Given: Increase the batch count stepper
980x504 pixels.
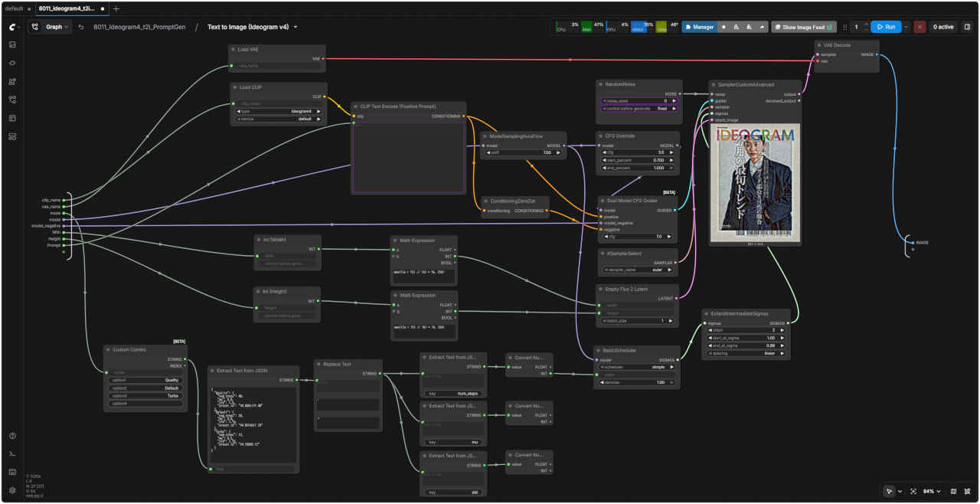Looking at the screenshot, I should point(866,24).
